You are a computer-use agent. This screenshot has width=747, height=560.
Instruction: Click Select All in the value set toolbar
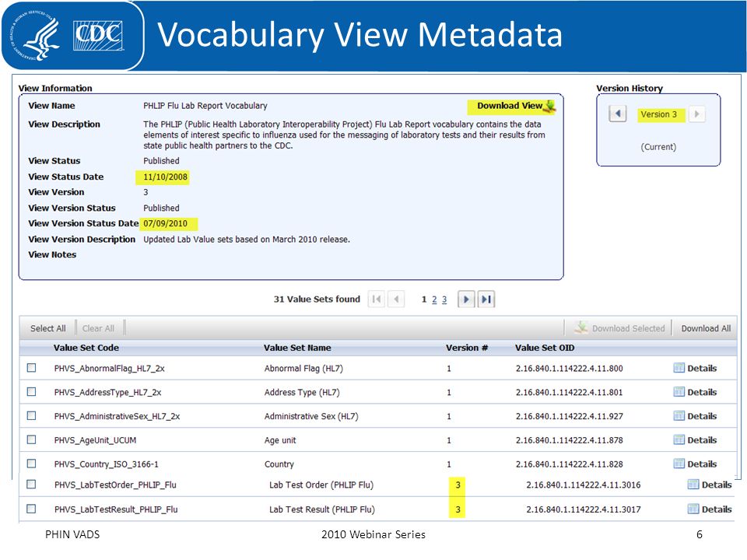47,328
